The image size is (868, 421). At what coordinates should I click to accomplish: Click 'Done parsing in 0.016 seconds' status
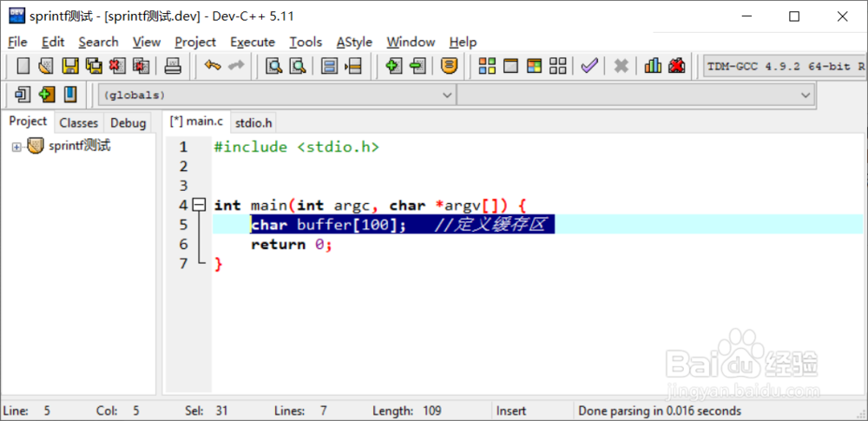[660, 411]
